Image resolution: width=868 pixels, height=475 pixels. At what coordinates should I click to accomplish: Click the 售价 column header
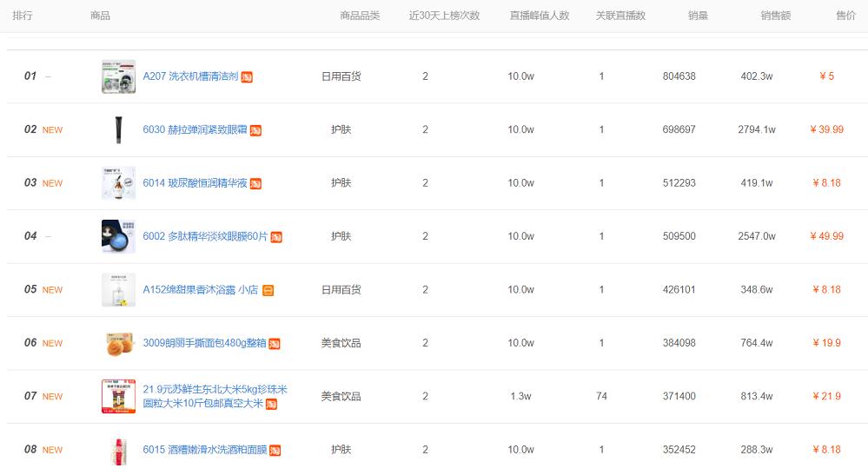846,16
